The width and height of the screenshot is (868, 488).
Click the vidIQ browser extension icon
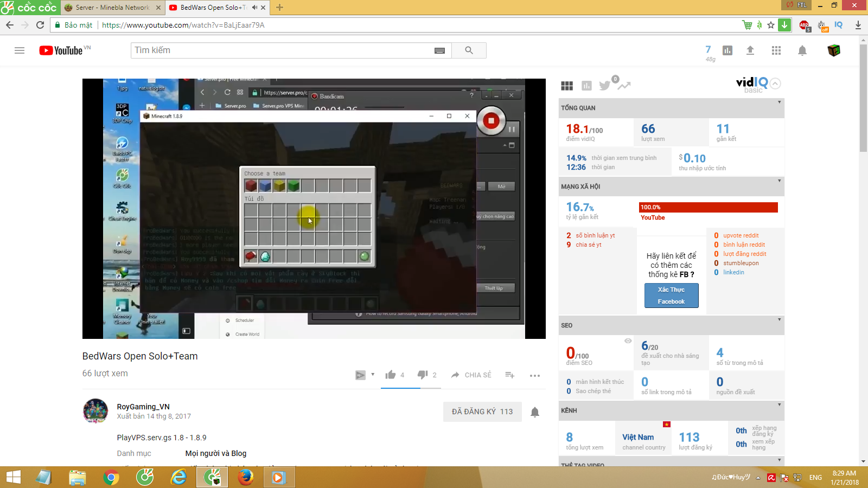(838, 25)
